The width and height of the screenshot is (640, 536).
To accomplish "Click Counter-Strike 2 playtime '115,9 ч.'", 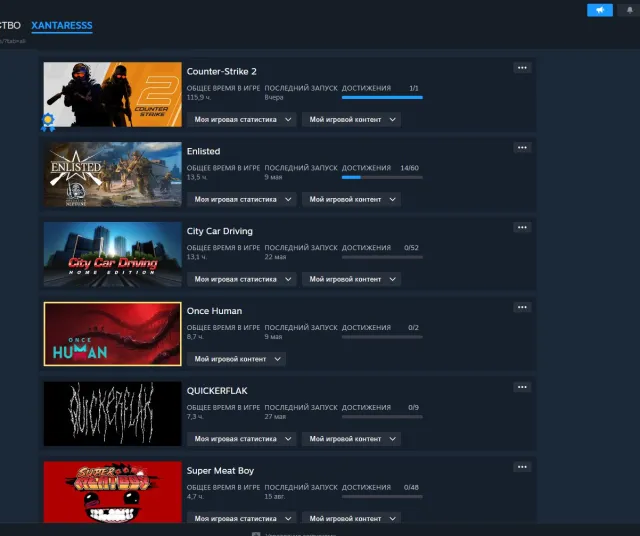I will tap(199, 98).
